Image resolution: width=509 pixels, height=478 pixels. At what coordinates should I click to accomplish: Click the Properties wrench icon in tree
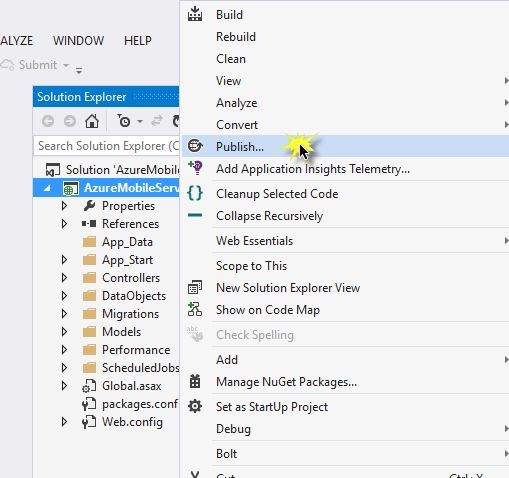pos(89,206)
